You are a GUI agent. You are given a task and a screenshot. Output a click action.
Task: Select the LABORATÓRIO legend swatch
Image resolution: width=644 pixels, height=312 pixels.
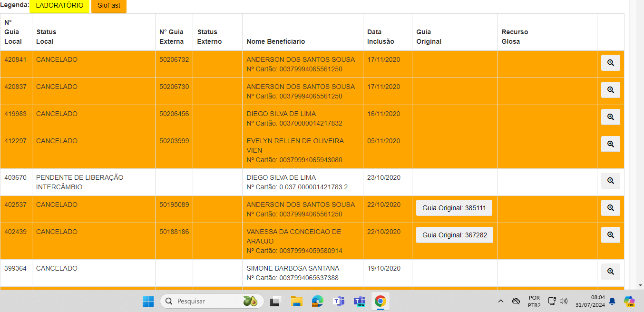click(x=59, y=6)
